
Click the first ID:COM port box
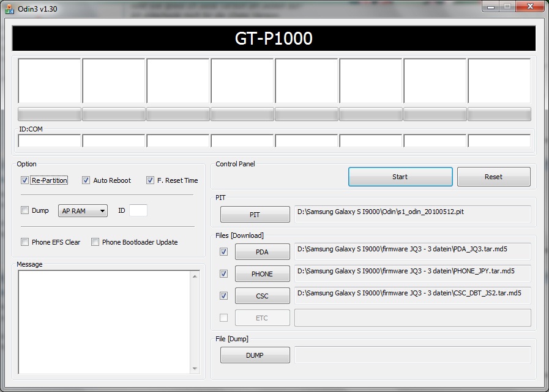click(50, 141)
